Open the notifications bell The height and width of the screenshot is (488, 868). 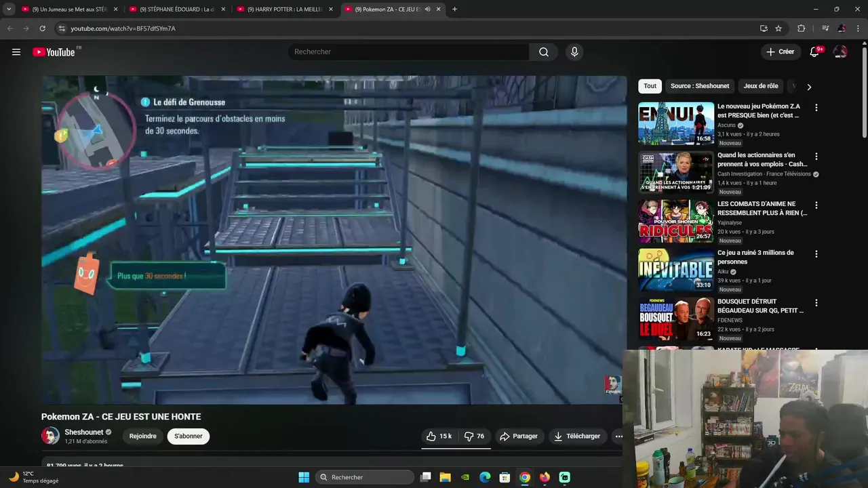(x=815, y=52)
